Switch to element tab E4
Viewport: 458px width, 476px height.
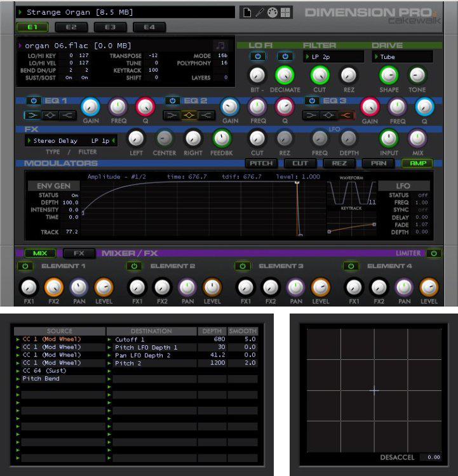tap(149, 27)
